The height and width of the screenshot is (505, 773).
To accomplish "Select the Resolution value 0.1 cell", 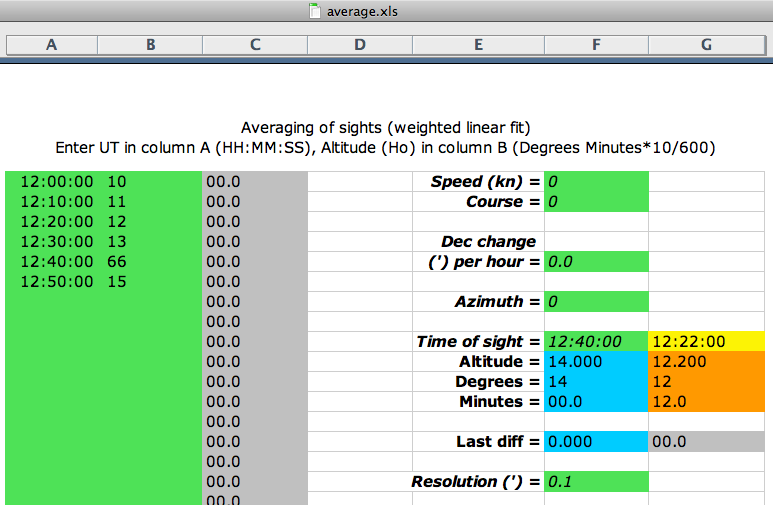I will [595, 482].
